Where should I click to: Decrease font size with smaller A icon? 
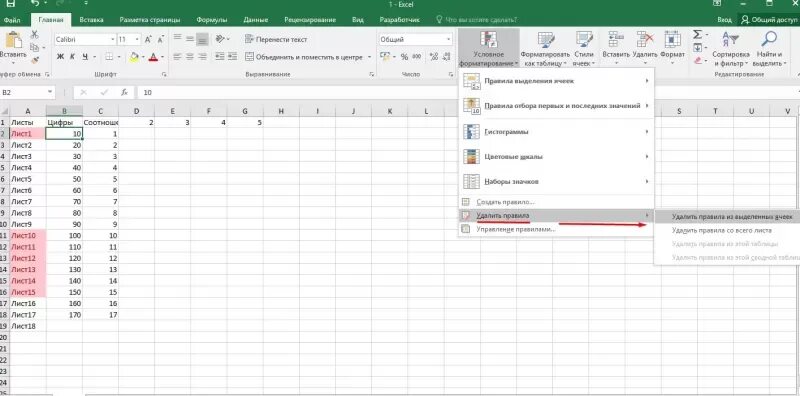coord(160,39)
